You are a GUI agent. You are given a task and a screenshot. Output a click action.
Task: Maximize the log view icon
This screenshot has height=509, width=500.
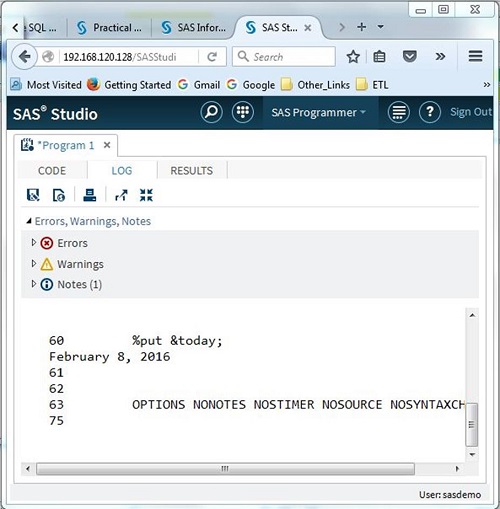pyautogui.click(x=146, y=195)
